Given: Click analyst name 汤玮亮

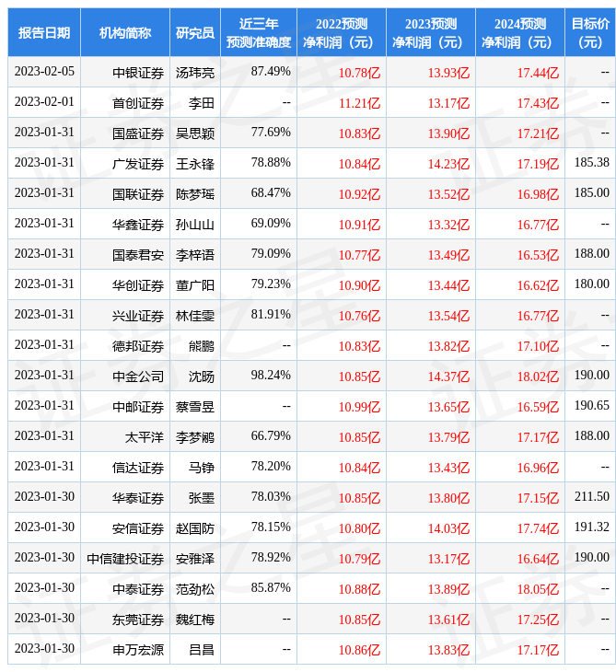Looking at the screenshot, I should pos(195,73).
